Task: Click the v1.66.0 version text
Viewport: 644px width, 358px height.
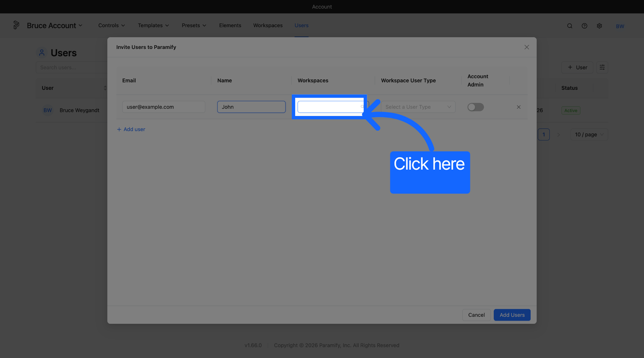Action: pyautogui.click(x=253, y=345)
